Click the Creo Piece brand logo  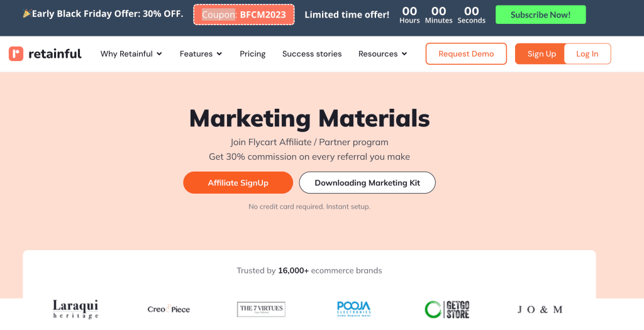coord(169,309)
